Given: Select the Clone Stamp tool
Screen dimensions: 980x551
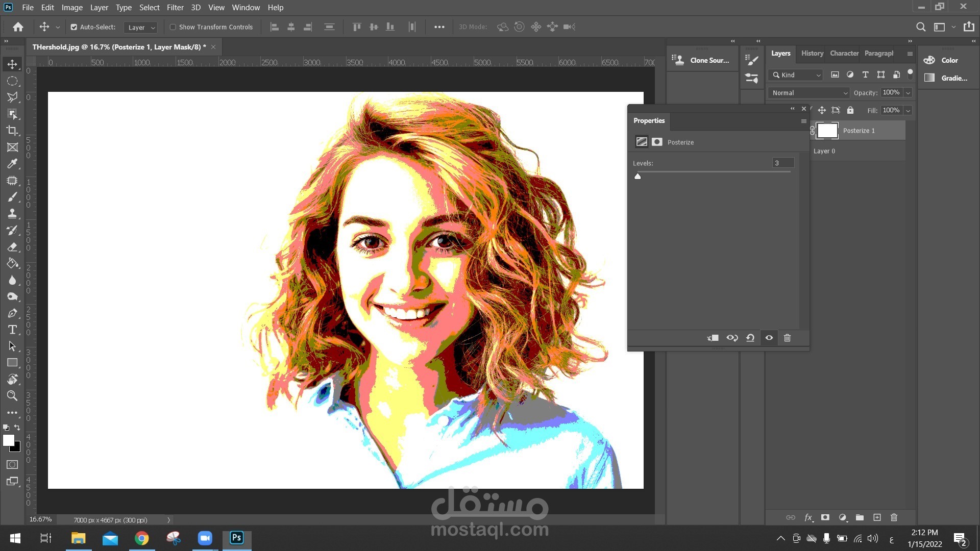Looking at the screenshot, I should pos(12,214).
